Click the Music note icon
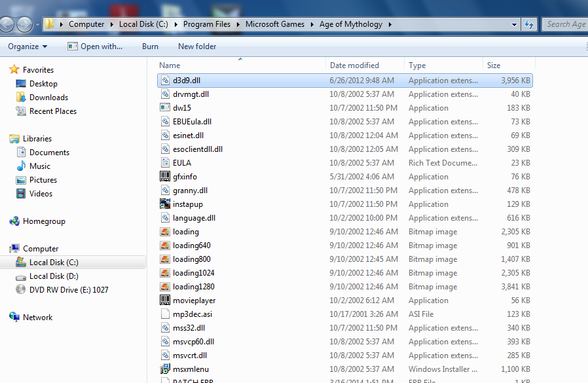This screenshot has height=383, width=588. pos(21,166)
